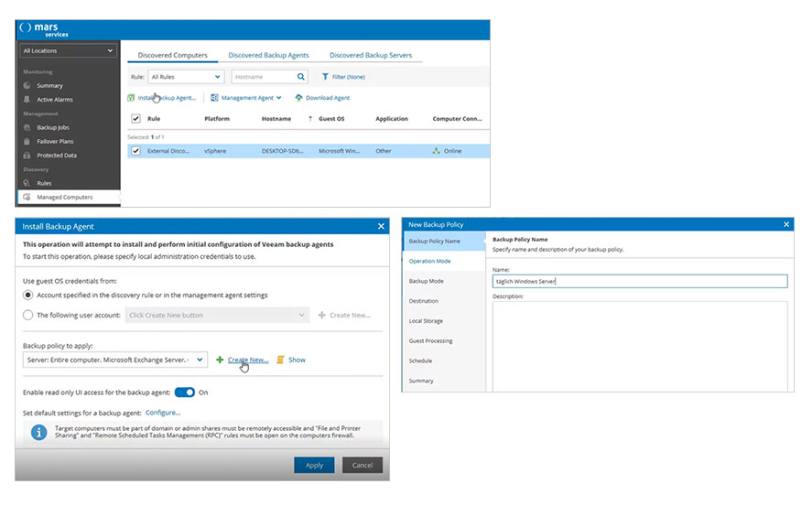Click the Show backup policy icon

(x=281, y=360)
